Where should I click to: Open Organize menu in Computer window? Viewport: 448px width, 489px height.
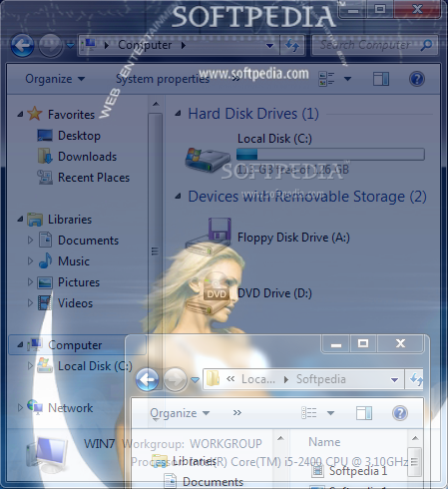click(x=55, y=79)
